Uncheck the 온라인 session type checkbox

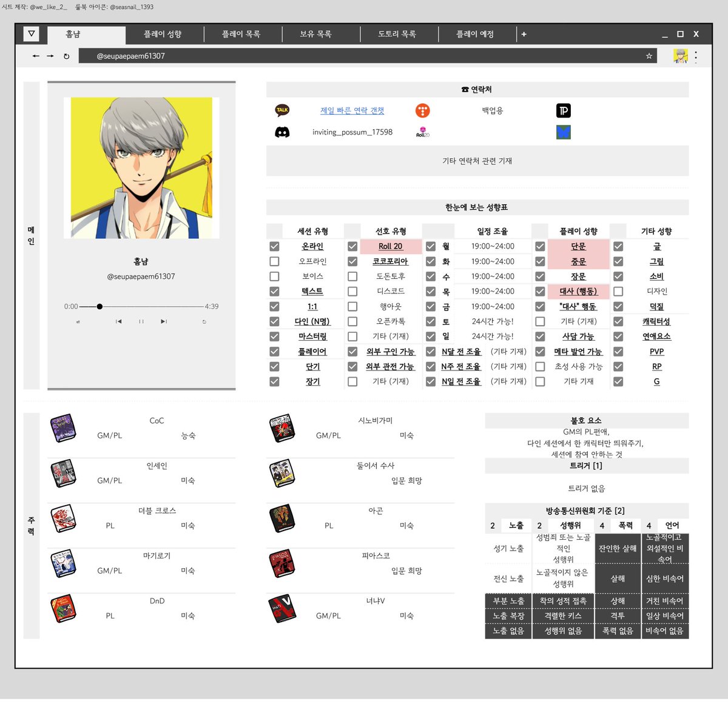274,246
